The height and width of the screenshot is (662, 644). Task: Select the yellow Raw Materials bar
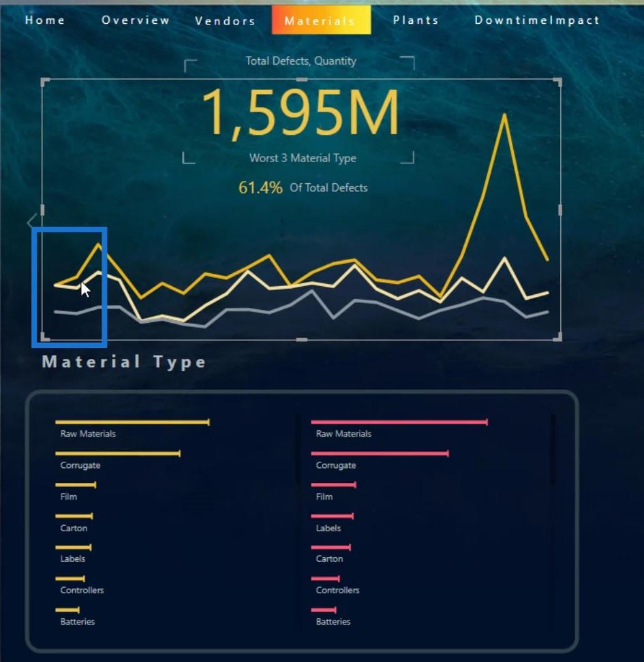click(132, 422)
